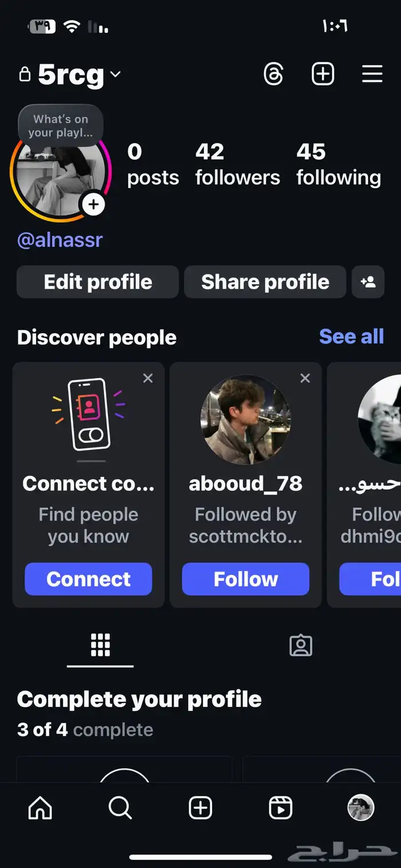The height and width of the screenshot is (868, 401).
Task: Dismiss the Connect contacts card
Action: pos(148,378)
